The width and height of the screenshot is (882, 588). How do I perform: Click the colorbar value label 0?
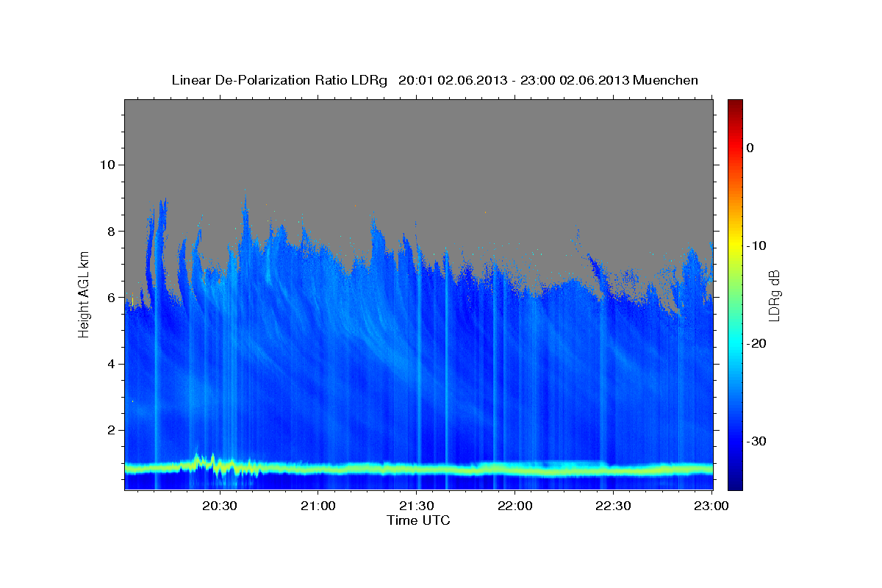point(750,148)
